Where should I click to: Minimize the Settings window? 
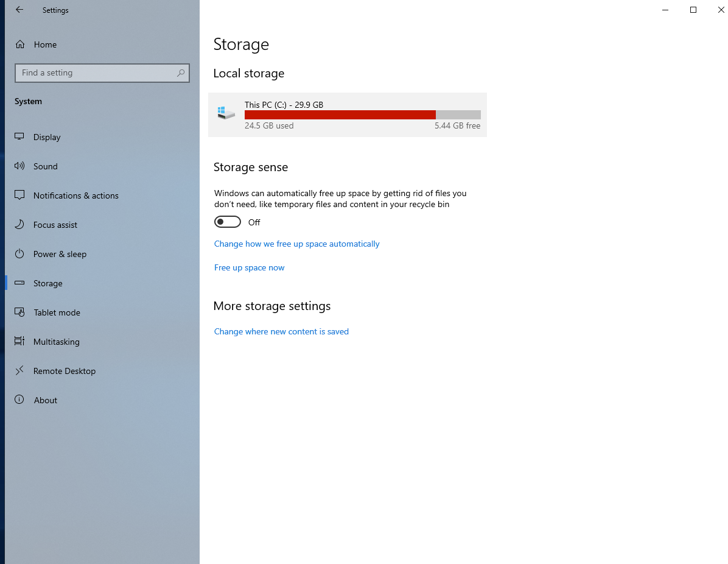[665, 10]
